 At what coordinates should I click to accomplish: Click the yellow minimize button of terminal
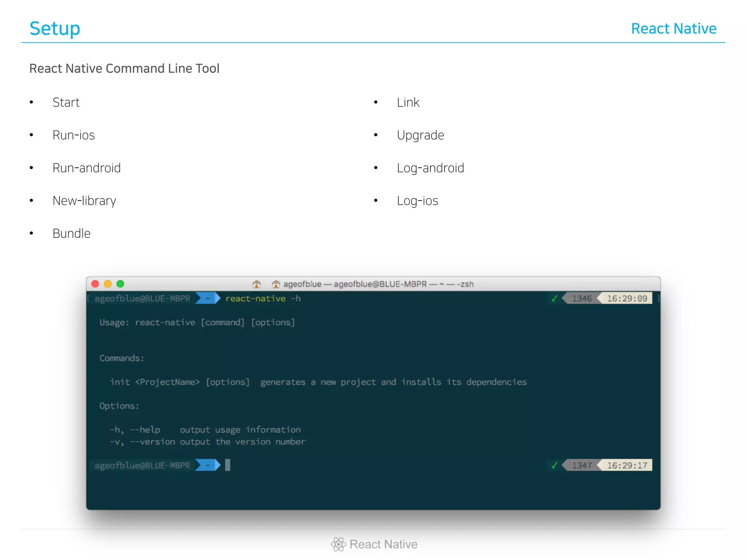[x=108, y=284]
